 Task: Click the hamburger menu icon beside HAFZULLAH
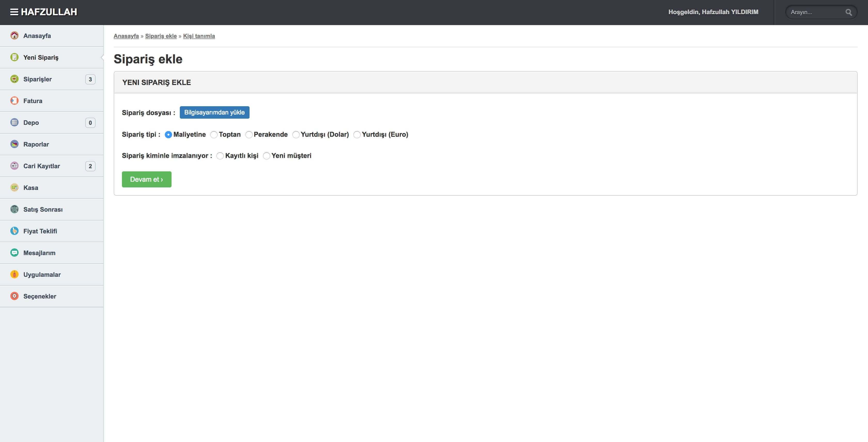(14, 12)
